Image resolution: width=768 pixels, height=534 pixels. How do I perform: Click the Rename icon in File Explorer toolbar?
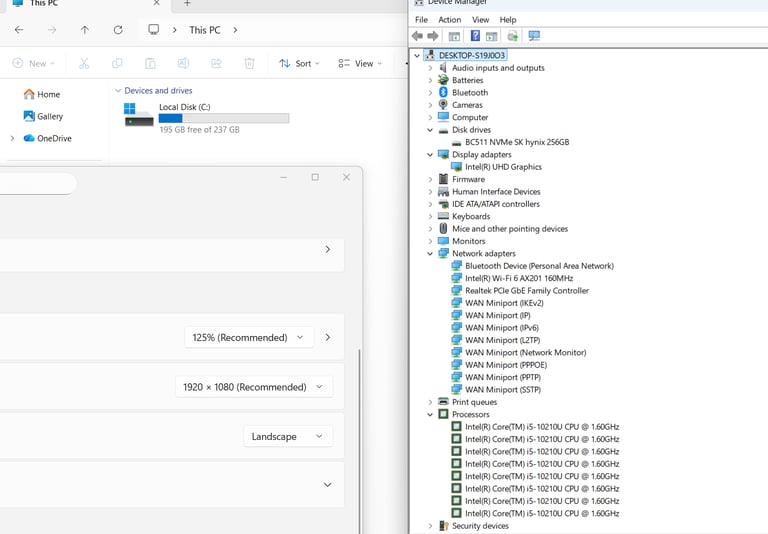[183, 63]
